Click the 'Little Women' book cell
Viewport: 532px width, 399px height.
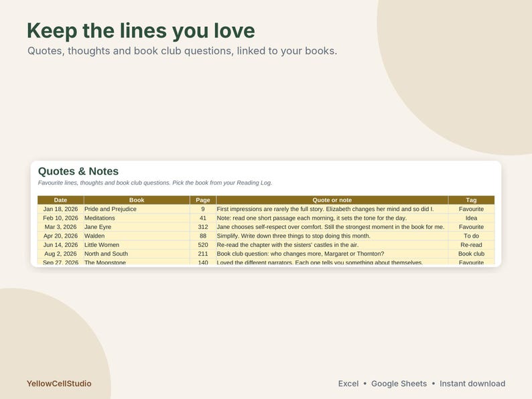pyautogui.click(x=137, y=245)
